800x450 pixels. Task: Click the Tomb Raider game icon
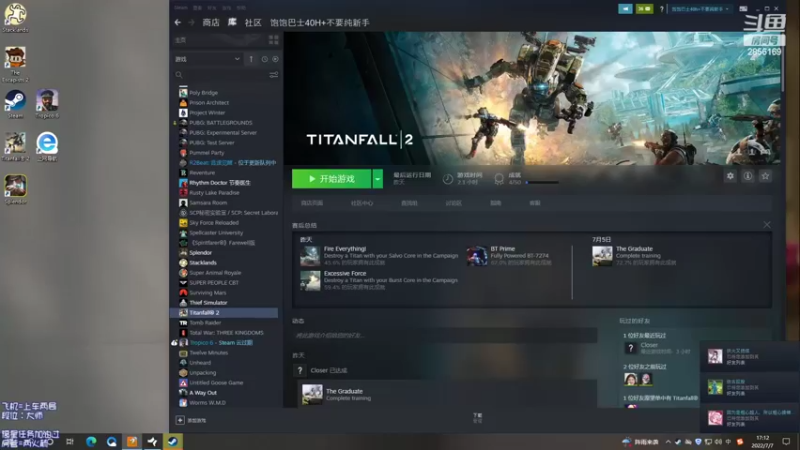click(183, 322)
